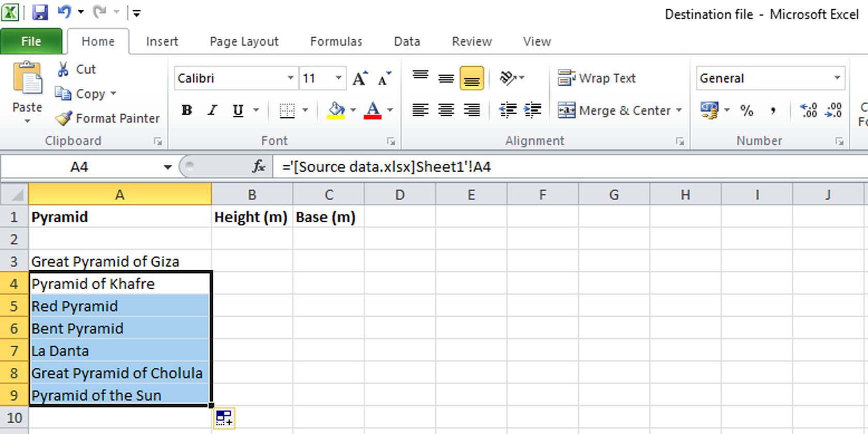Enable Wrap Text
Image resolution: width=868 pixels, height=434 pixels.
[596, 78]
